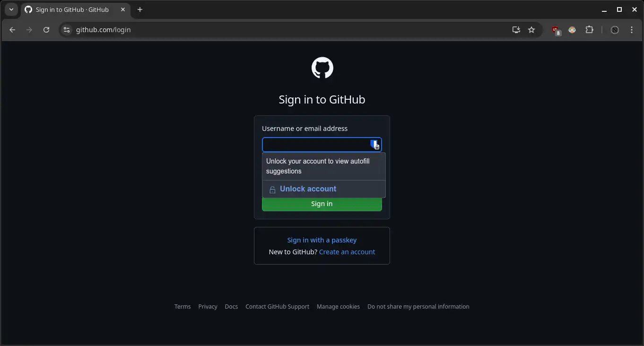
Task: Click the Bitwarden shield icon in username field
Action: pyautogui.click(x=374, y=145)
